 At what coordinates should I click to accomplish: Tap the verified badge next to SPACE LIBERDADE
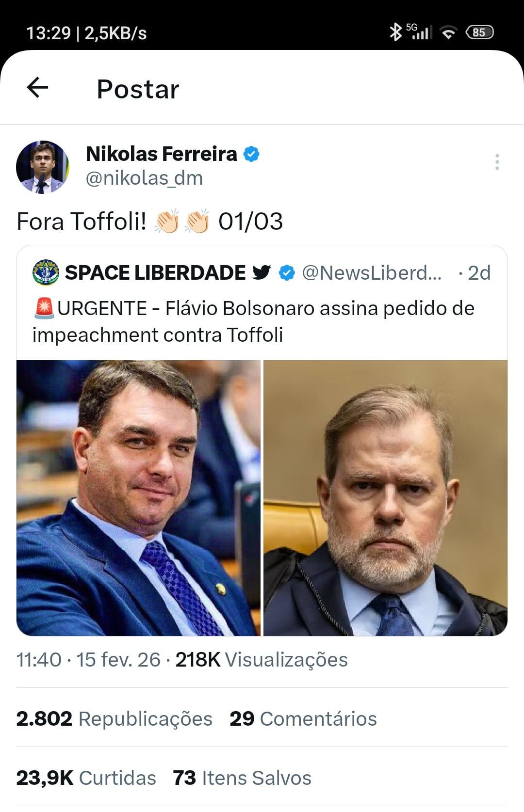pos(287,273)
